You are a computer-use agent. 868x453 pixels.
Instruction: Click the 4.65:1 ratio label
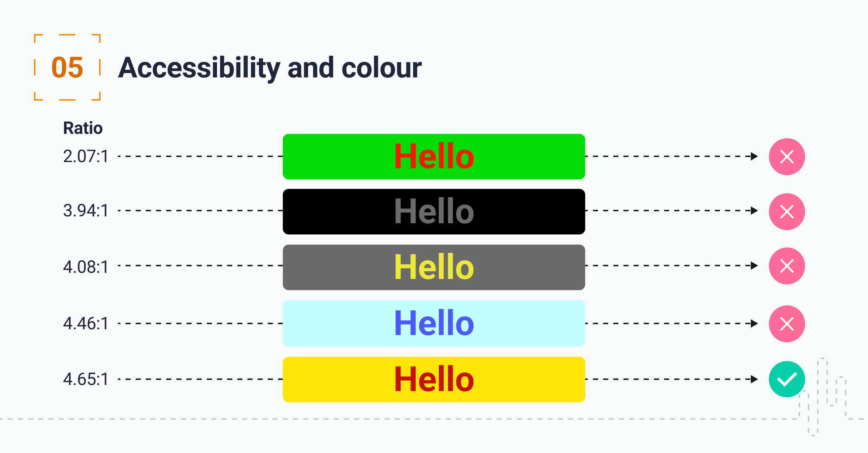pyautogui.click(x=86, y=380)
